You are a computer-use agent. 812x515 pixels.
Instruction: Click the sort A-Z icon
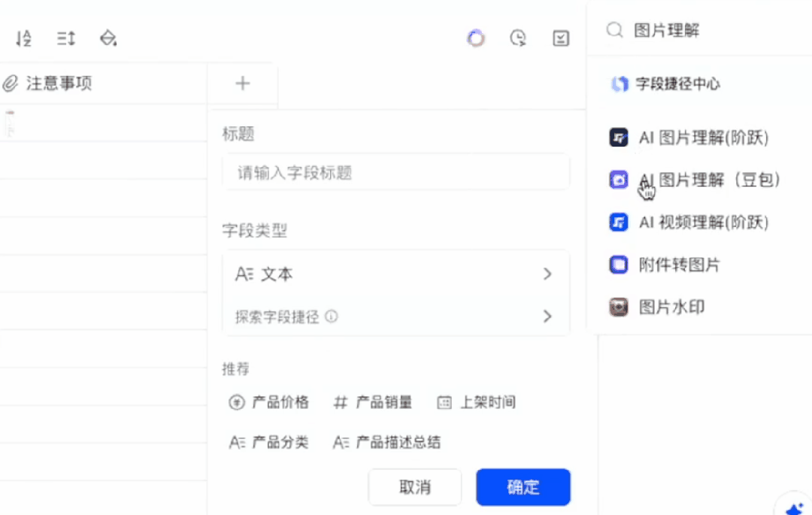[23, 38]
